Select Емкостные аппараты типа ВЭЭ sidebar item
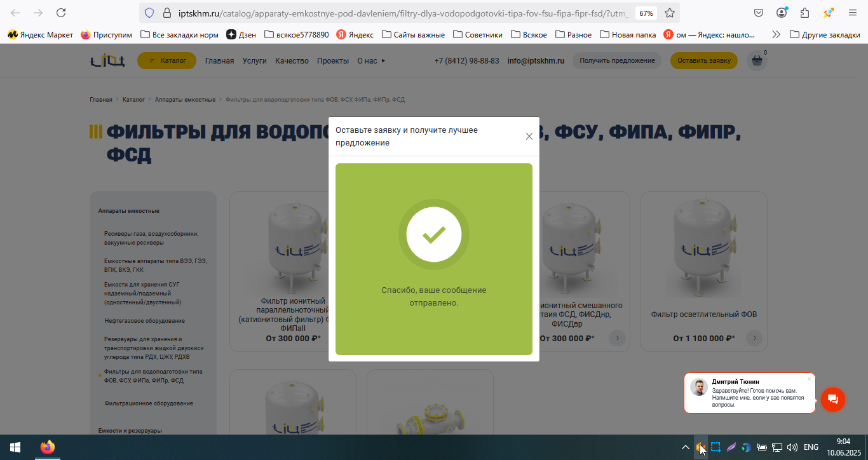This screenshot has width=868, height=460. click(155, 266)
